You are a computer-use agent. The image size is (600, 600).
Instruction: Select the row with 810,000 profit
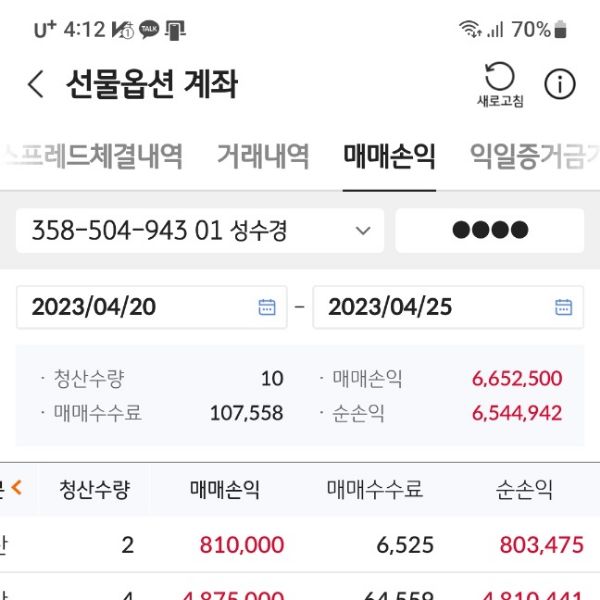[300, 545]
